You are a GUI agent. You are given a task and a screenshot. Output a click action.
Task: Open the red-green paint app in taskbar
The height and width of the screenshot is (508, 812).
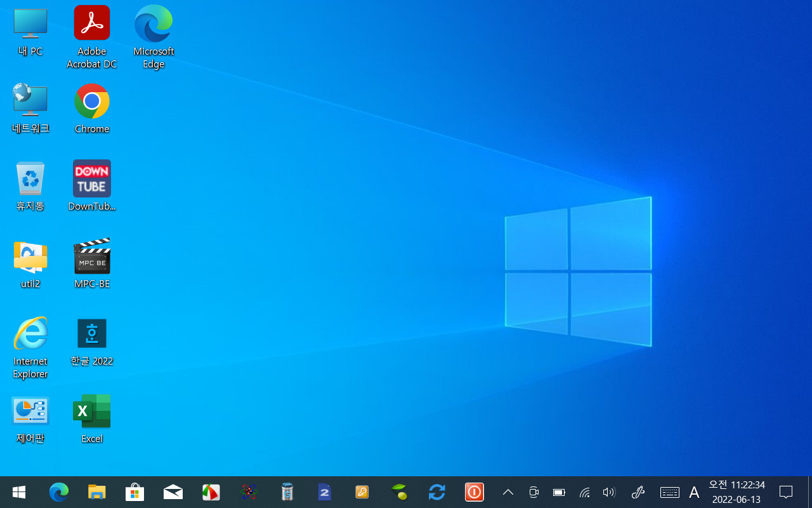coord(211,492)
